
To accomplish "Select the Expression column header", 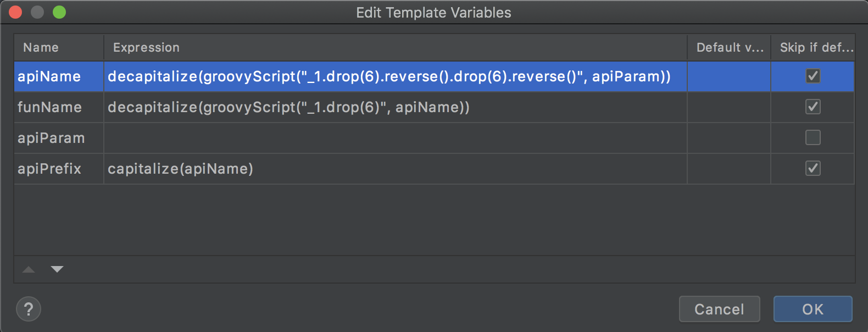I will coord(396,47).
